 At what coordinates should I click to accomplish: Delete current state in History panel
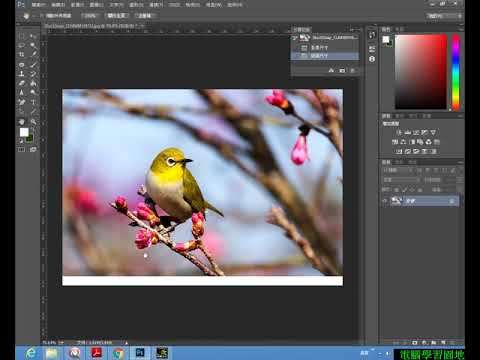pyautogui.click(x=352, y=70)
